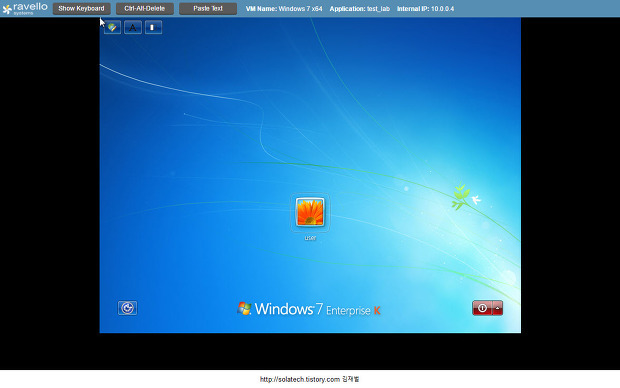Click the Show Keyboard button
Viewport: 620px width, 388px height.
pos(81,8)
